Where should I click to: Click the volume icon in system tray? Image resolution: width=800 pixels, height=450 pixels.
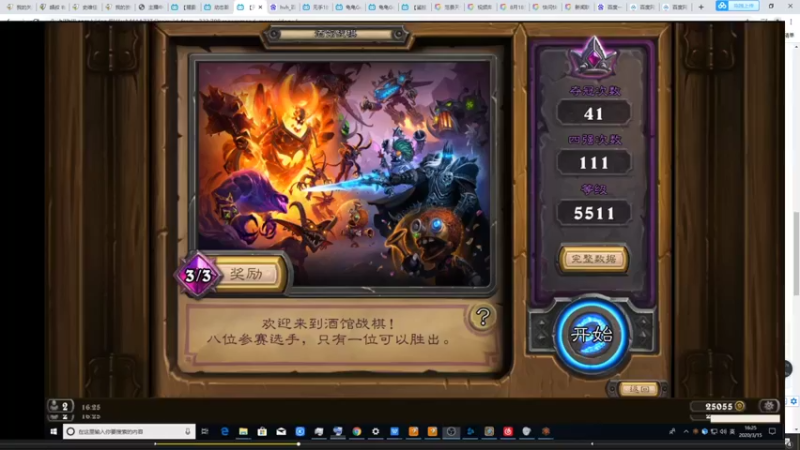click(723, 432)
